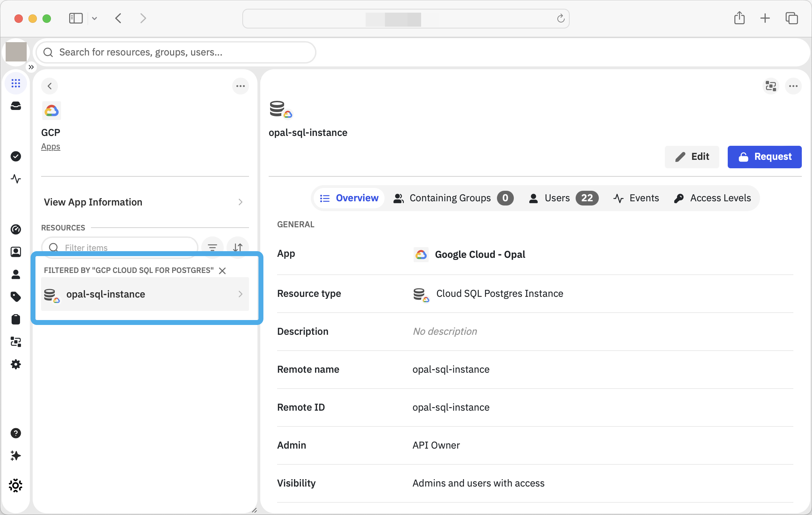
Task: Clear the GCP Cloud SQL for Postgres filter
Action: 222,270
